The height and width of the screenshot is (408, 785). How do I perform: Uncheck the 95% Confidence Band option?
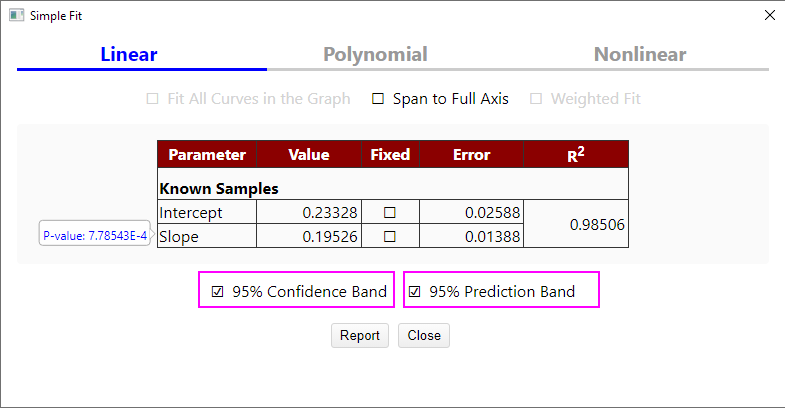(x=218, y=292)
